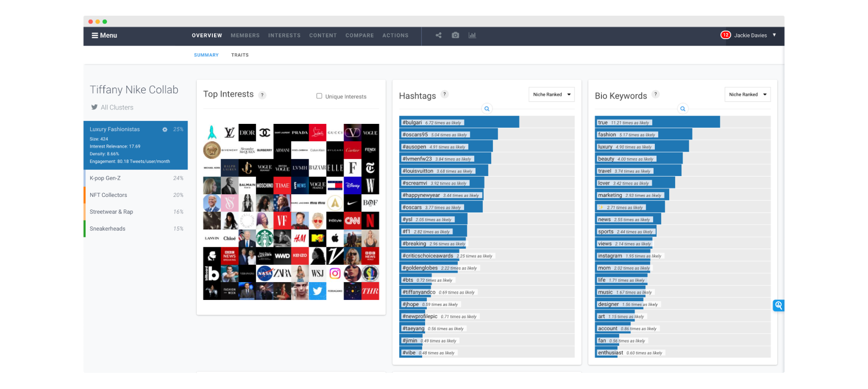Select the blue Twitter logo tile in grid

click(317, 291)
